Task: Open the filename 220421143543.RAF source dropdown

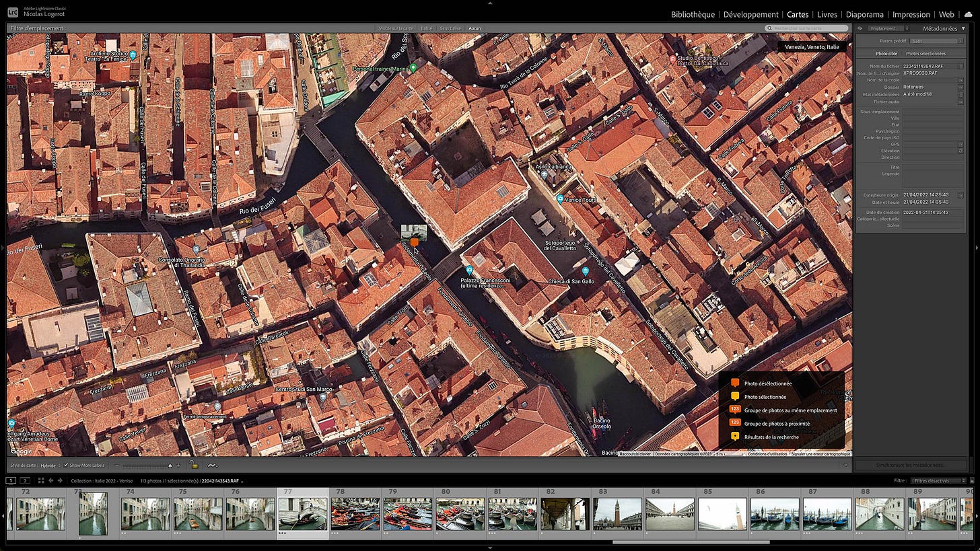Action: [222, 481]
